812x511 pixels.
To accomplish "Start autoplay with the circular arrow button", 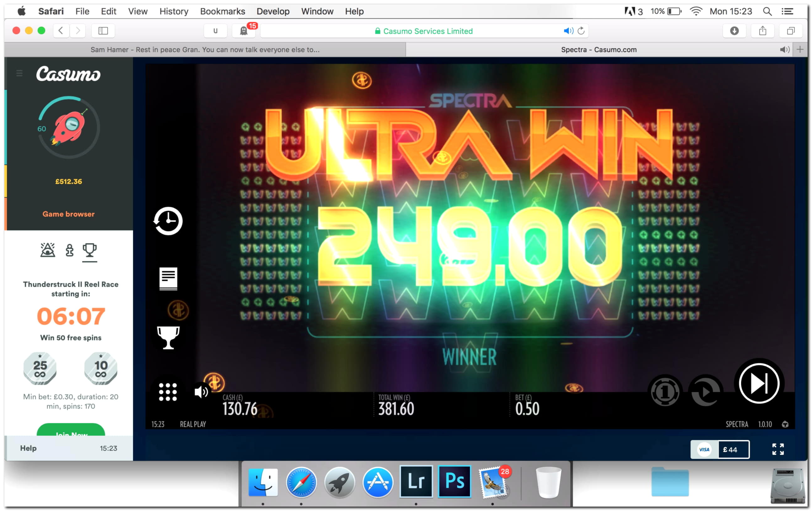I will point(705,392).
